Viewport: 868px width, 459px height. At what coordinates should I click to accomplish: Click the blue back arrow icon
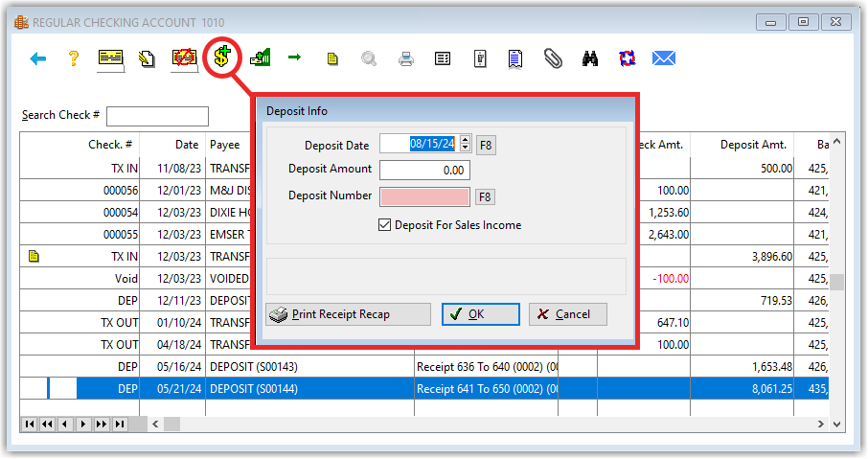pos(37,58)
